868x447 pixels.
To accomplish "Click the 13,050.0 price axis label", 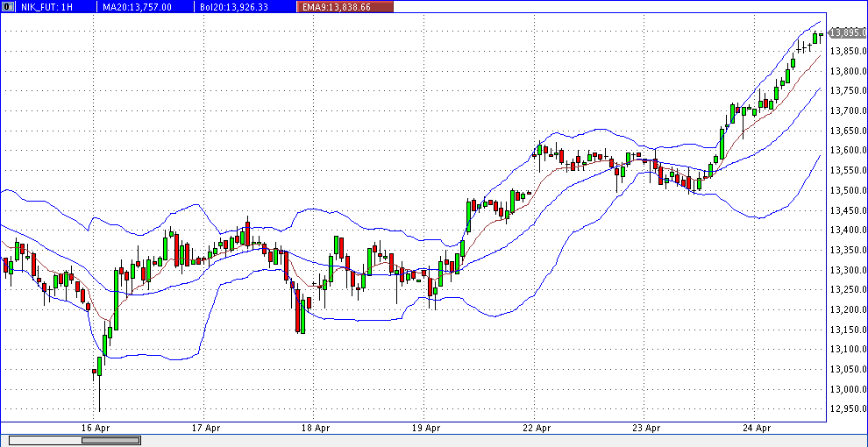I will coord(850,370).
